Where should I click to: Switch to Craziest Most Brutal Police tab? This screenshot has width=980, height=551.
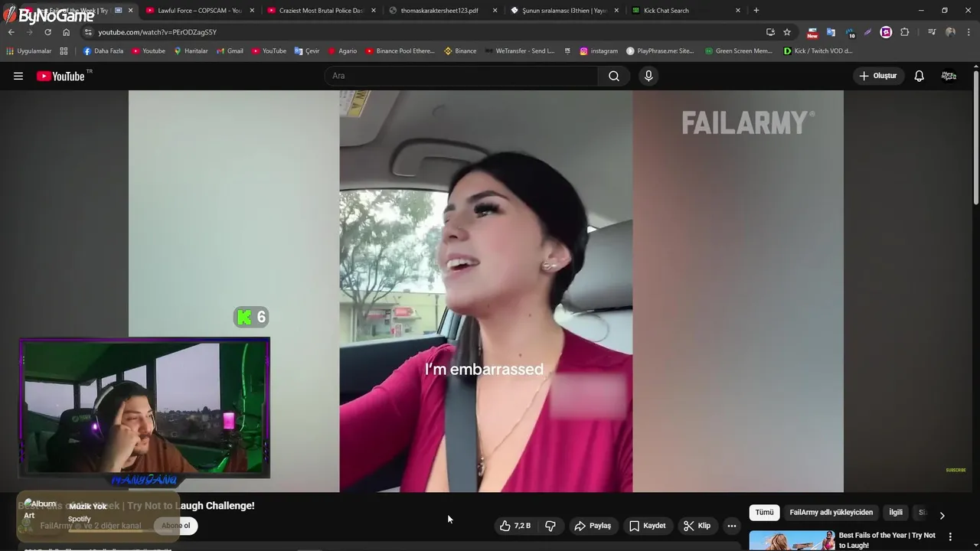(x=322, y=11)
